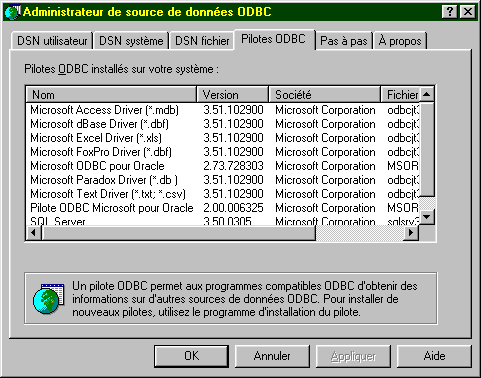Image resolution: width=481 pixels, height=378 pixels.
Task: Open the Pas à pas tab
Action: click(x=344, y=41)
